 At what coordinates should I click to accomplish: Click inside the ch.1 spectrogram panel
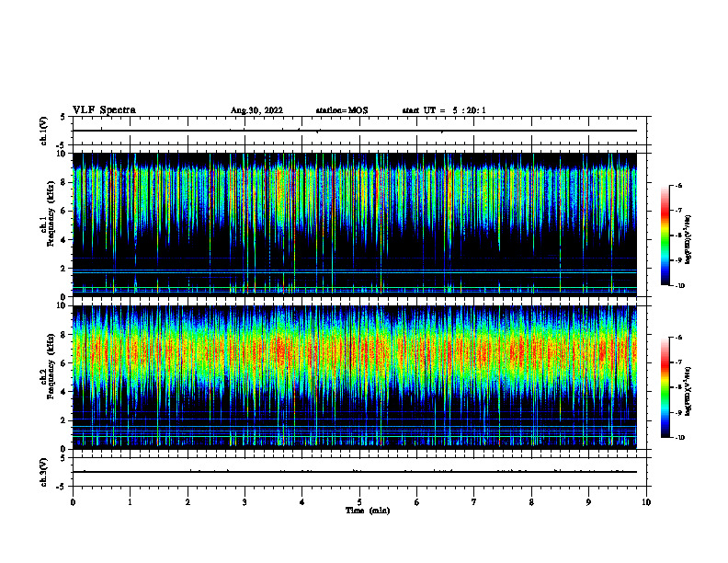pos(355,224)
